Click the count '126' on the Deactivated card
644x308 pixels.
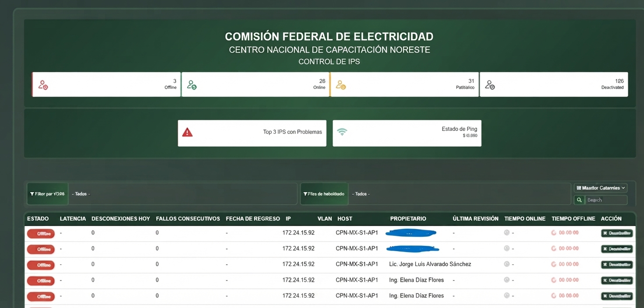[x=619, y=81]
